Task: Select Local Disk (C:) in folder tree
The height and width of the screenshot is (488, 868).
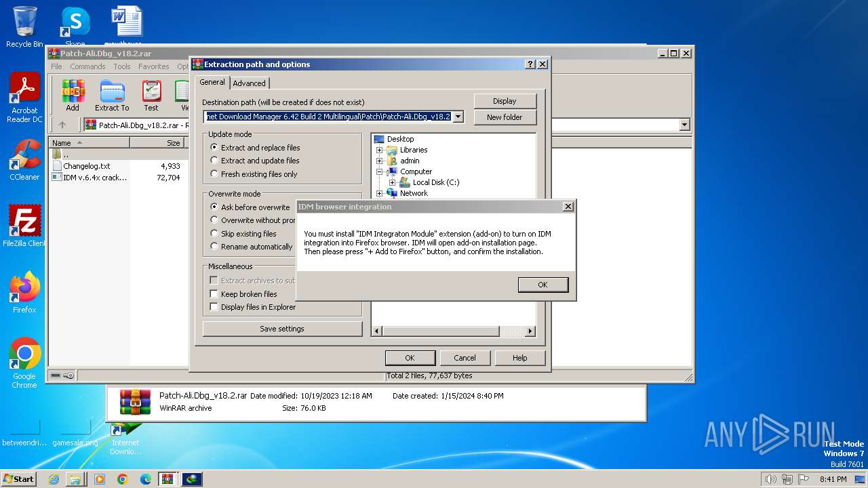Action: (x=436, y=182)
